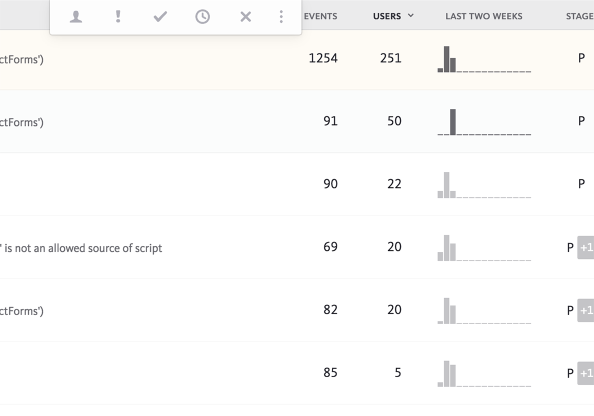Snooze errors using the clock icon
594x416 pixels.
[203, 17]
